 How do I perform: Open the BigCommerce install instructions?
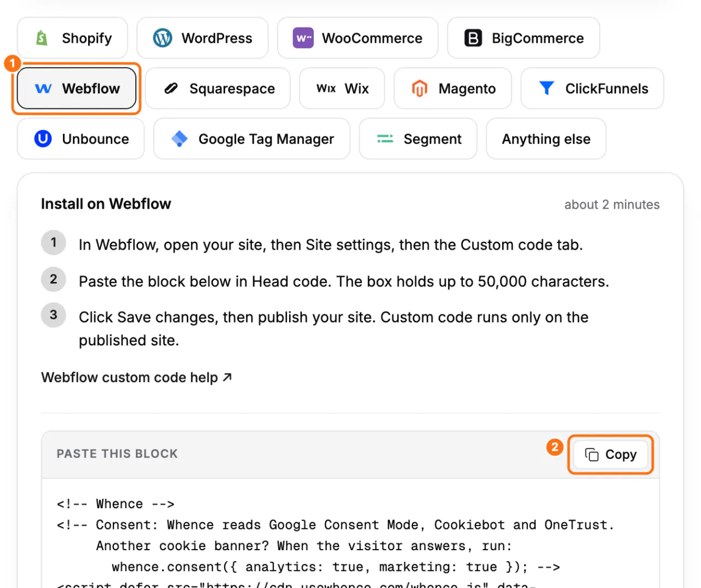pos(524,38)
